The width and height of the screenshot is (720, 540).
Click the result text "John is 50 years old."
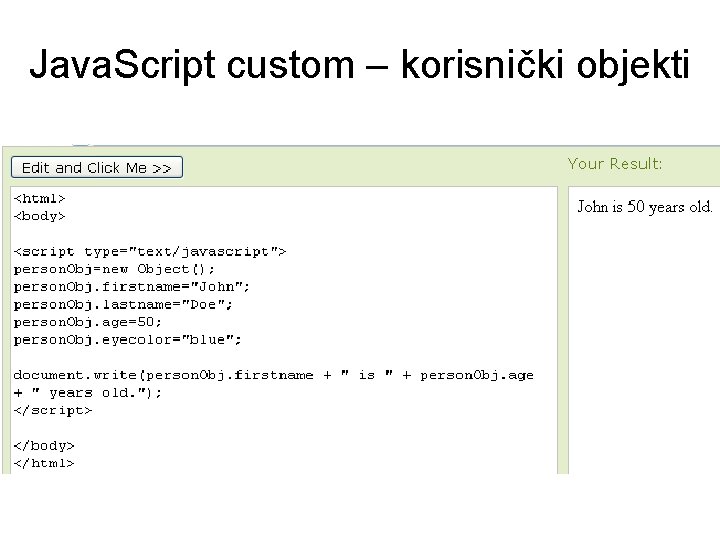click(645, 207)
